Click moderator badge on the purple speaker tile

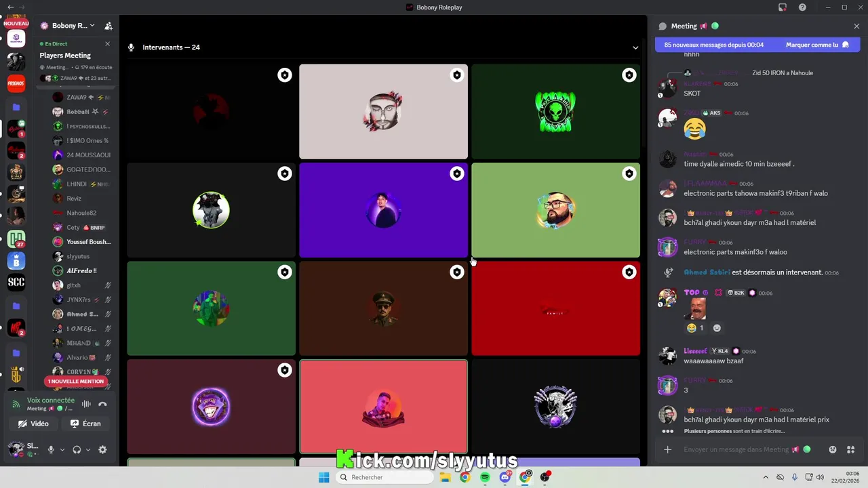(x=457, y=174)
